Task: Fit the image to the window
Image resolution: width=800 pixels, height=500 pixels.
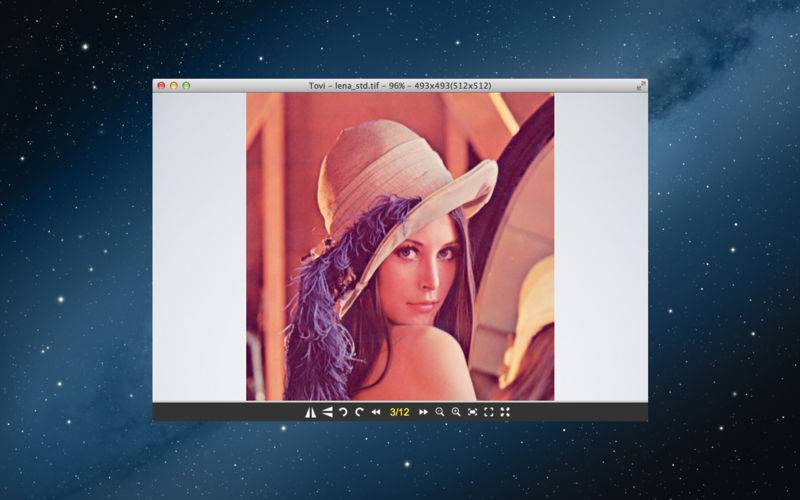Action: 489,412
